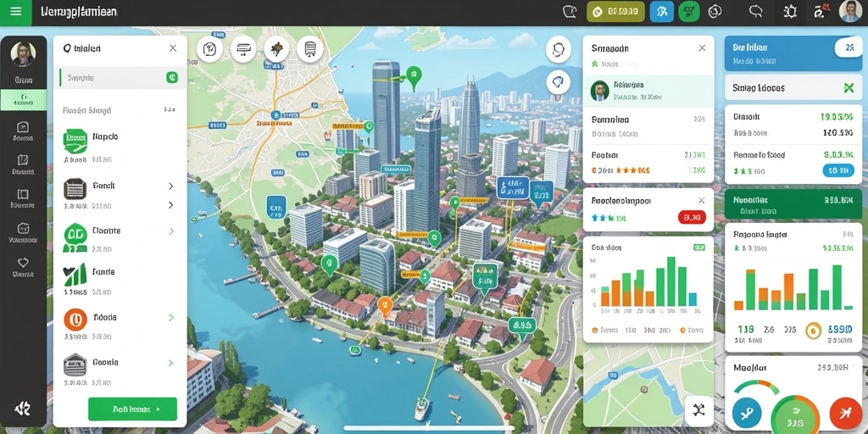Click the first round map toolbar icon
The image size is (868, 434).
tap(209, 49)
